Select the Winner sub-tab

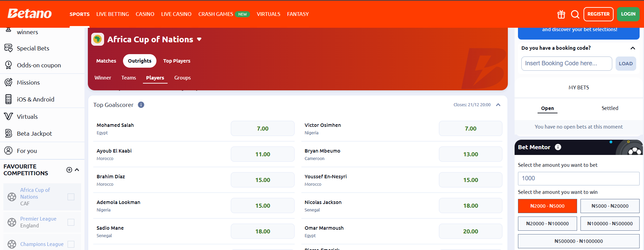click(x=103, y=78)
